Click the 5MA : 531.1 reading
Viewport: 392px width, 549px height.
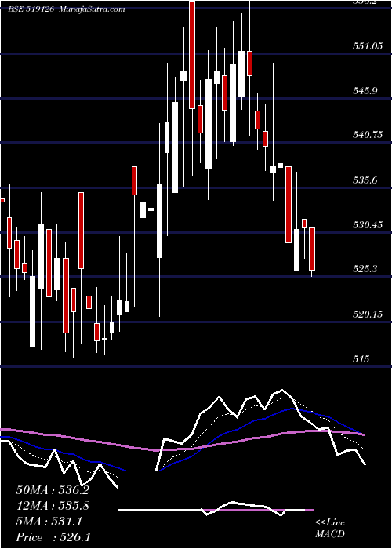(x=49, y=522)
